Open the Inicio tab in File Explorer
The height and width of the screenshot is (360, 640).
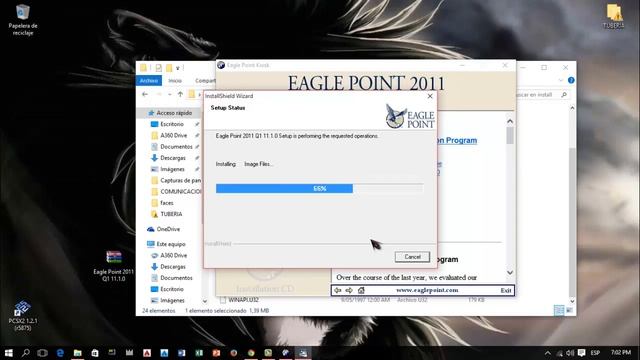click(175, 80)
